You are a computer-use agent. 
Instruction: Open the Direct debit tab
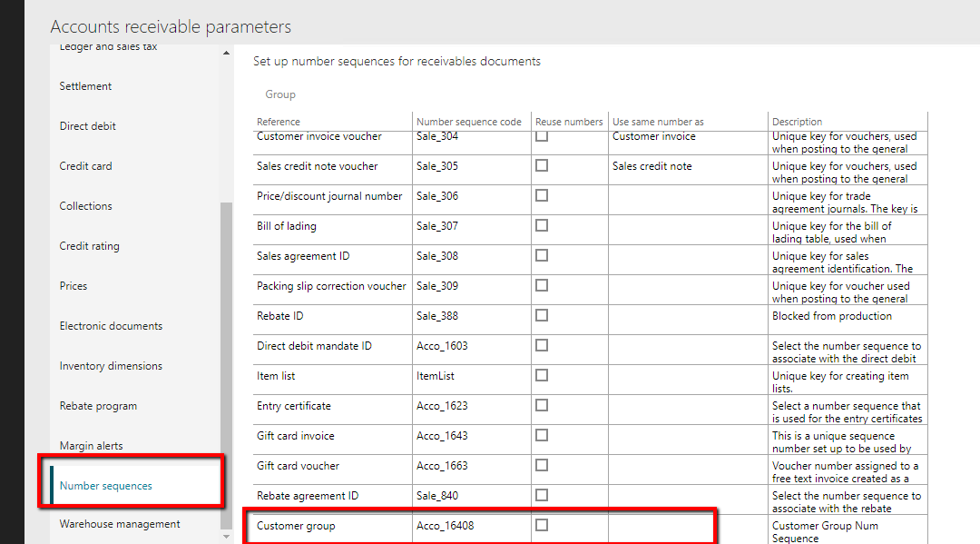point(88,126)
